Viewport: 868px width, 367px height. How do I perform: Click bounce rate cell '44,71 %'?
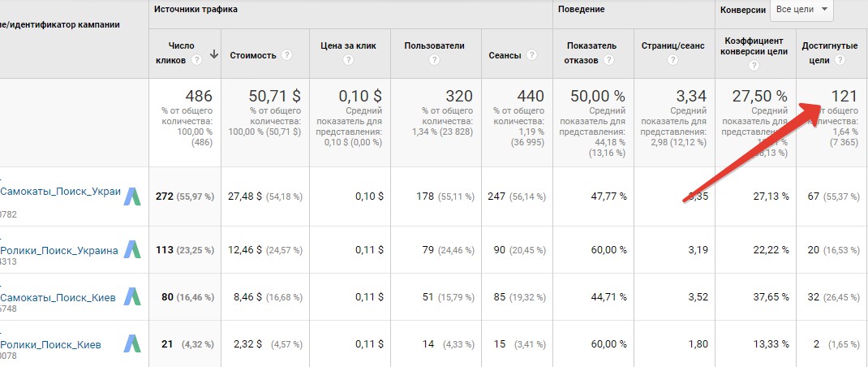pos(609,296)
